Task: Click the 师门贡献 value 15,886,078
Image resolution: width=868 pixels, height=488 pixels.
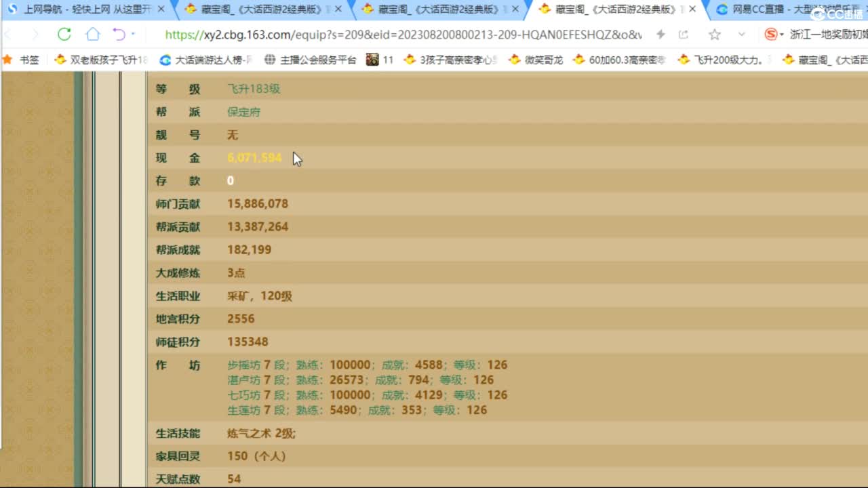Action: 258,203
